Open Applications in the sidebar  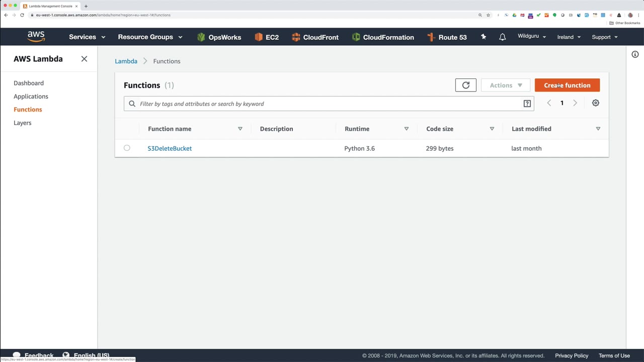[x=31, y=97]
